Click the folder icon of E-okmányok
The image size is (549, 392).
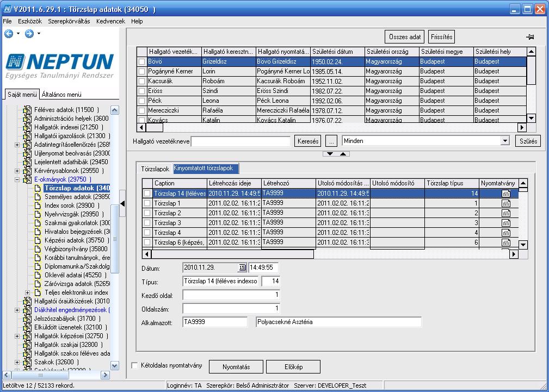point(27,179)
